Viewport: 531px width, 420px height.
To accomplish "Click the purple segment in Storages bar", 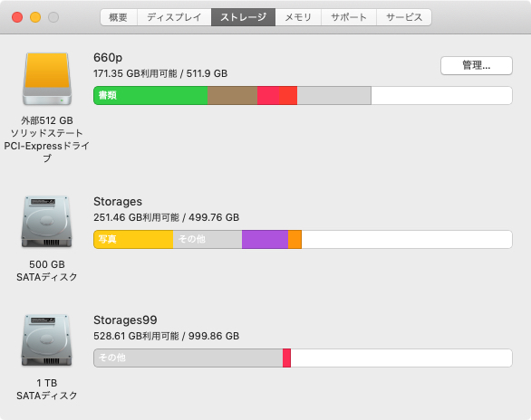I will click(265, 240).
